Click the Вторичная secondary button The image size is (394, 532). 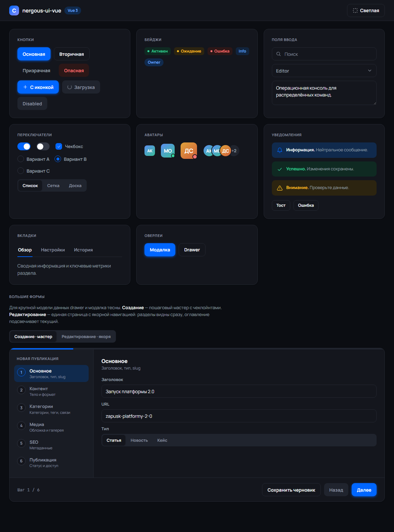coord(72,54)
